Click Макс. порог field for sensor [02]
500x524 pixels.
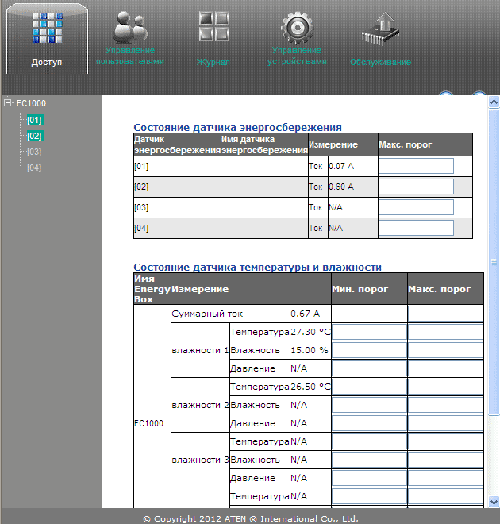tap(416, 187)
